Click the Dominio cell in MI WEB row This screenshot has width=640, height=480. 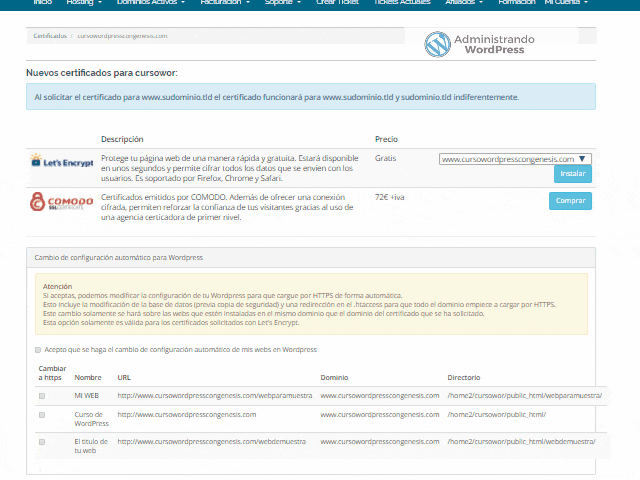380,396
